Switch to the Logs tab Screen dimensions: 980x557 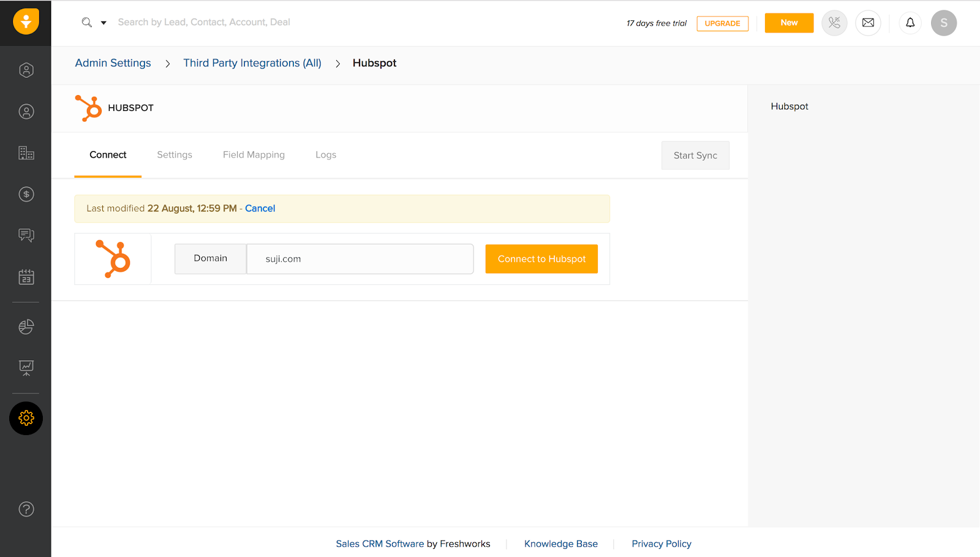[326, 155]
